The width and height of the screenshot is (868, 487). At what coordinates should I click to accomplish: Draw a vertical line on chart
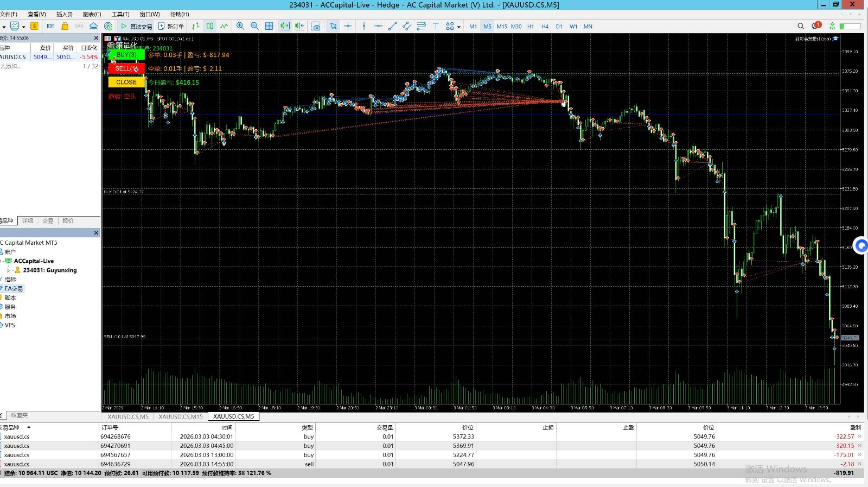pyautogui.click(x=364, y=26)
